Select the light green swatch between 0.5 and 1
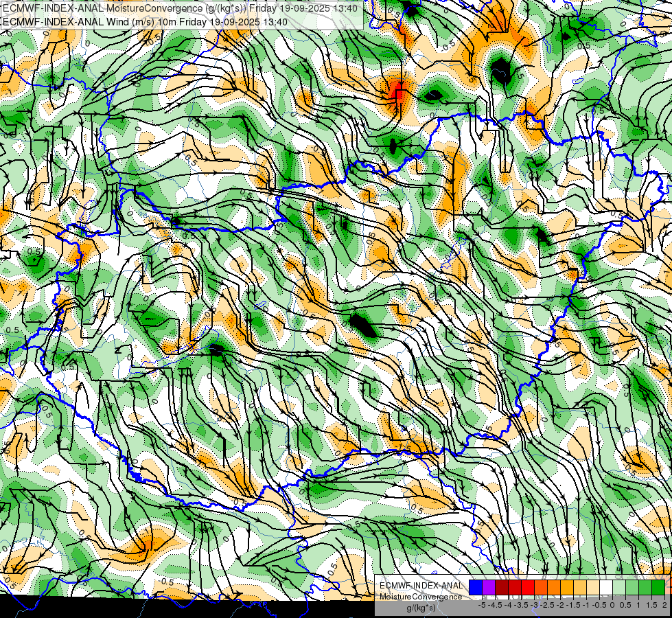This screenshot has height=618, width=672. pyautogui.click(x=632, y=587)
